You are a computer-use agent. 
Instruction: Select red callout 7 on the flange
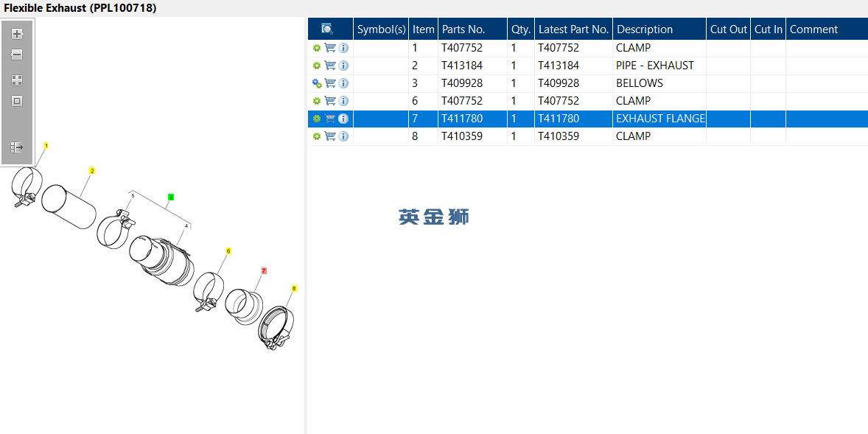[x=264, y=270]
